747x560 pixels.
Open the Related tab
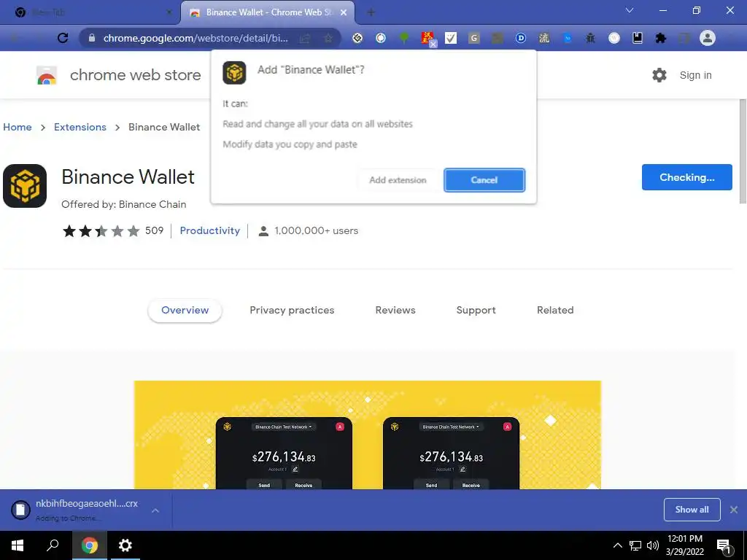[x=555, y=310]
